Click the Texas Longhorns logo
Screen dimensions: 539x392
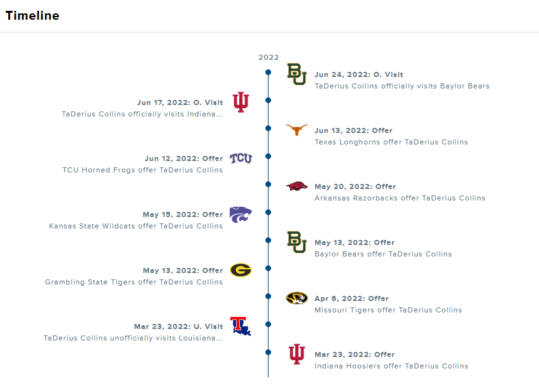[297, 130]
